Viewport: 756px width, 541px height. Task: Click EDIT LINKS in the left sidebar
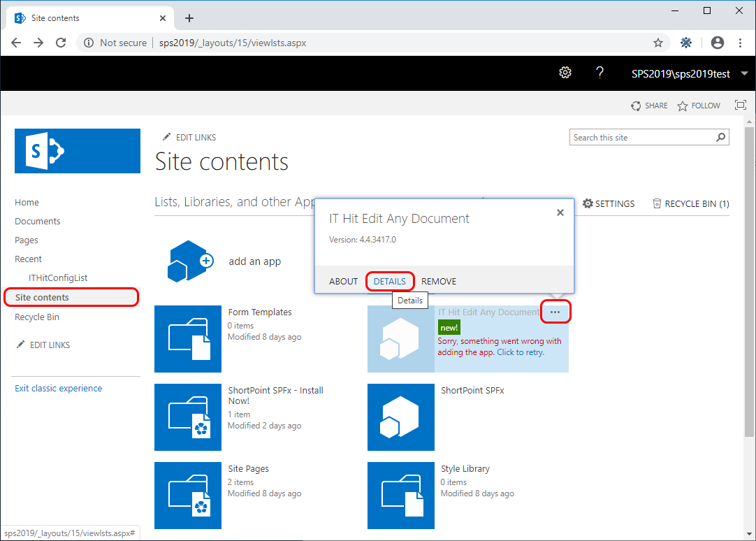click(43, 345)
